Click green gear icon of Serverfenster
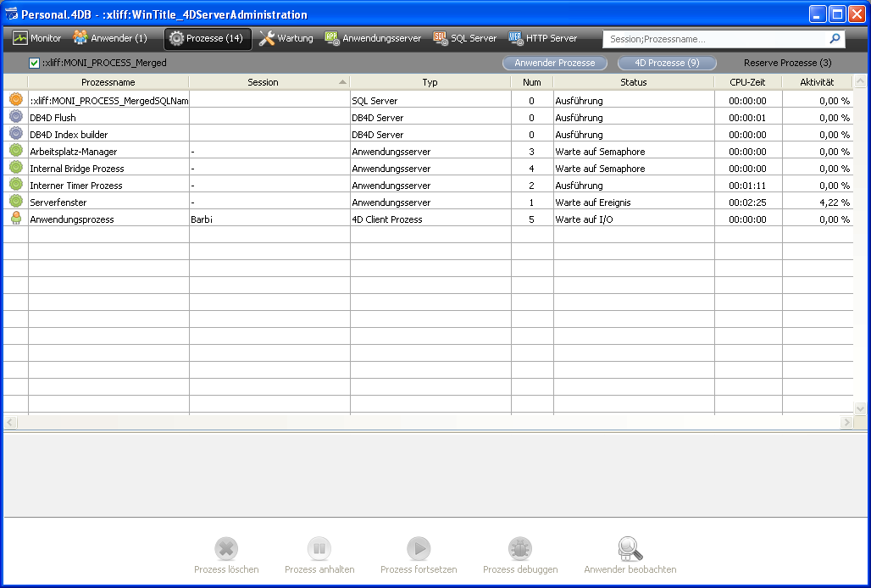 tap(16, 201)
